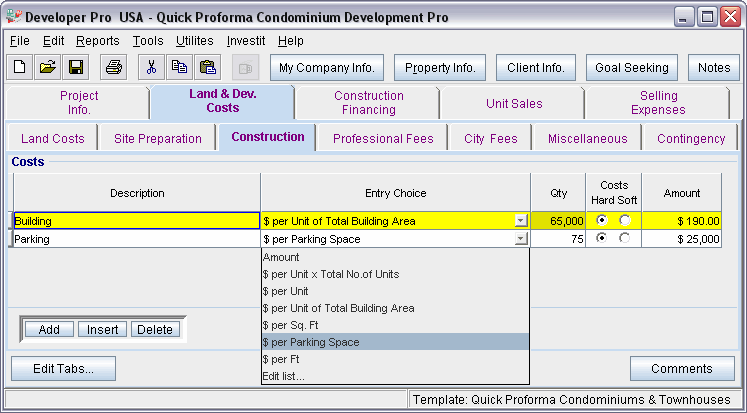Click the quantity cell showing 75
The image size is (747, 413).
[558, 239]
